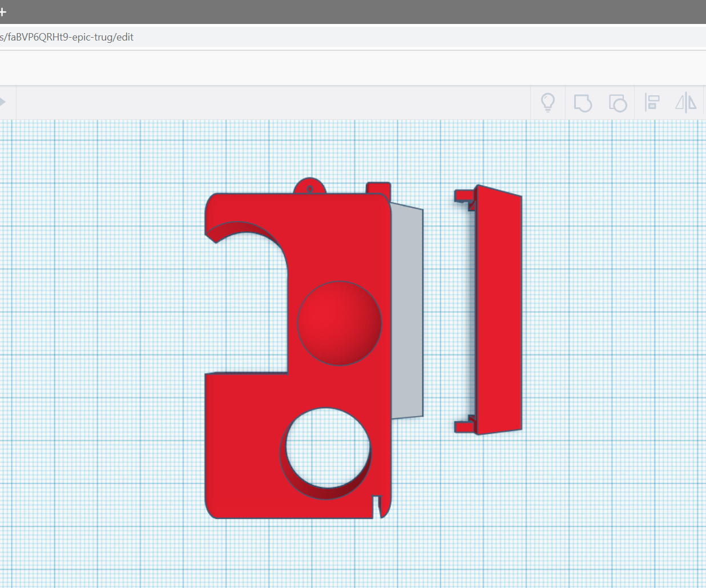Select the gray rectangular box behind the red body
This screenshot has height=588, width=706.
(408, 314)
